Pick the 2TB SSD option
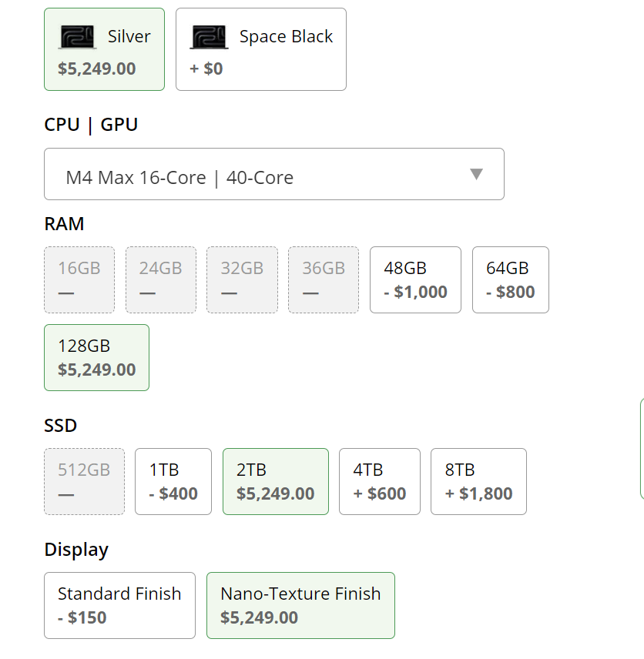The height and width of the screenshot is (659, 644). 276,482
